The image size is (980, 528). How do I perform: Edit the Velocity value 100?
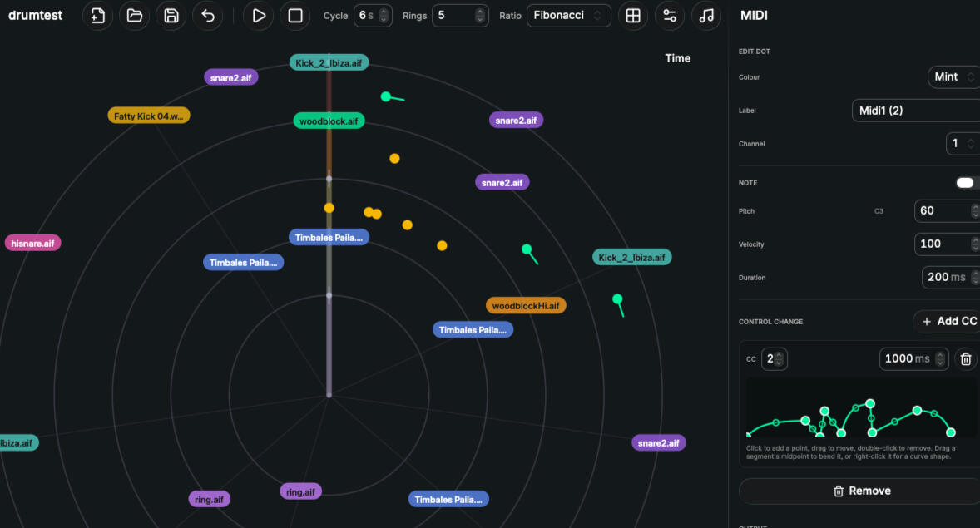[x=946, y=244]
